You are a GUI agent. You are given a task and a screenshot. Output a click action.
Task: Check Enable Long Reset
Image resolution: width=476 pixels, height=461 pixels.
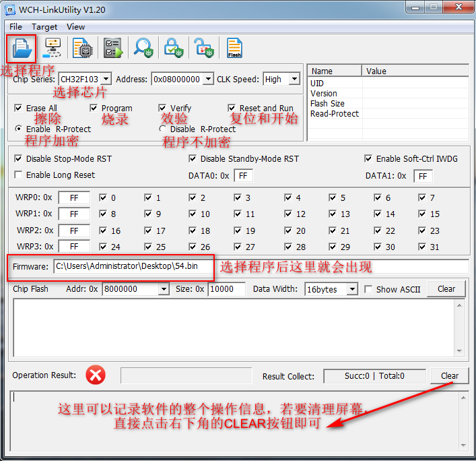coord(18,175)
